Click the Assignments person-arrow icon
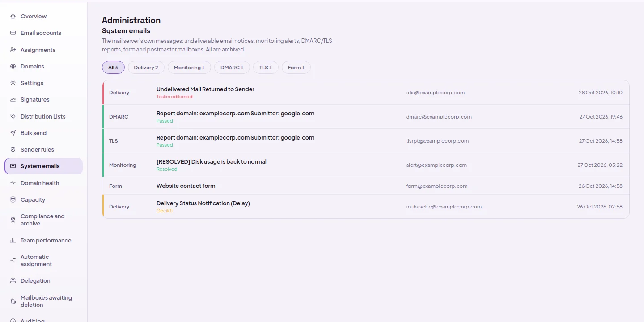Image resolution: width=644 pixels, height=322 pixels. 13,50
